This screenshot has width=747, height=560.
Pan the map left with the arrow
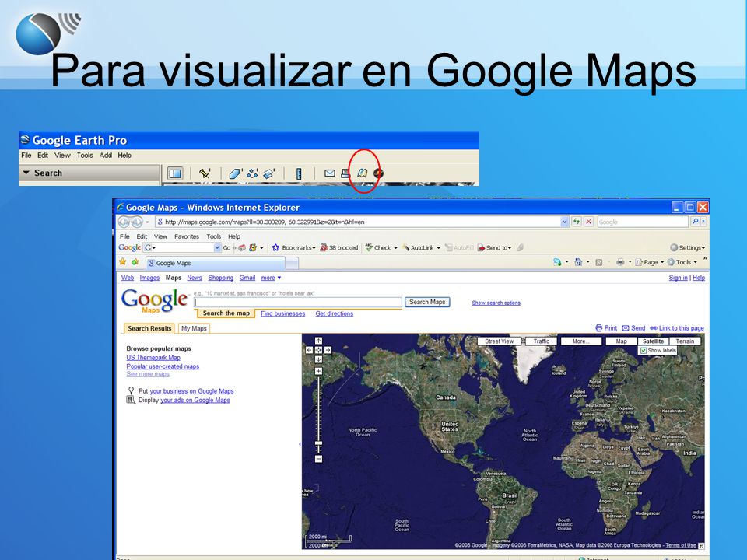pos(309,350)
